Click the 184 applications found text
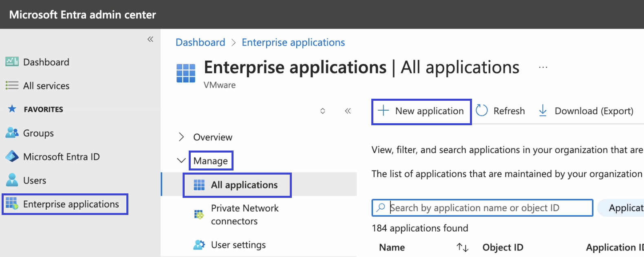The height and width of the screenshot is (257, 644). (420, 228)
